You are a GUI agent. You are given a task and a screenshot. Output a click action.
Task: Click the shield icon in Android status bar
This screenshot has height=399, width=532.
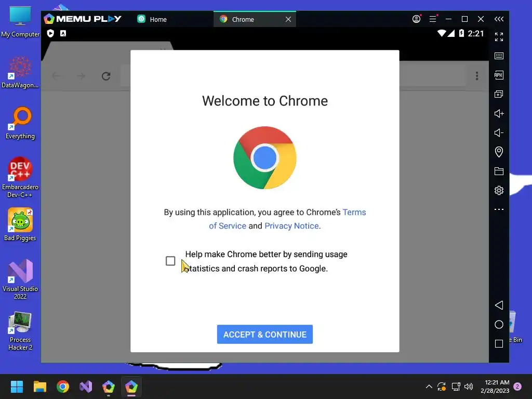click(50, 33)
